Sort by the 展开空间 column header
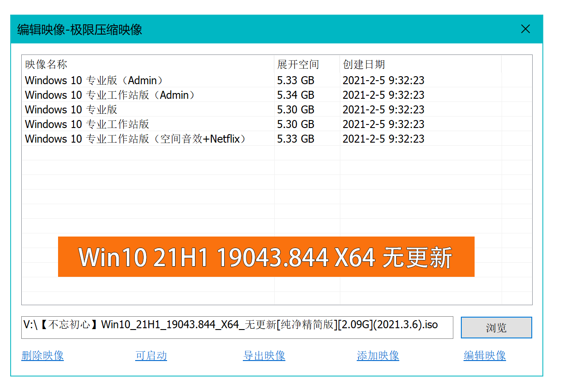Image resolution: width=565 pixels, height=392 pixels. (307, 64)
